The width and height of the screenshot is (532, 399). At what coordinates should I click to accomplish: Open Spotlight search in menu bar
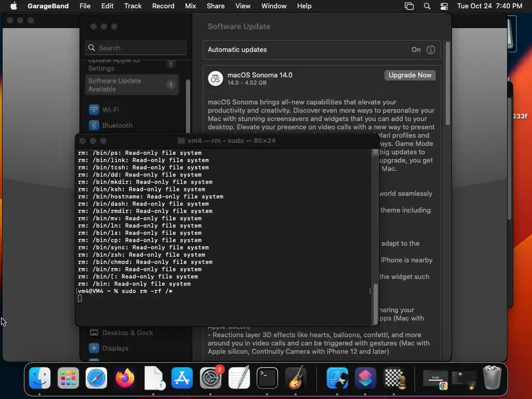[x=427, y=6]
